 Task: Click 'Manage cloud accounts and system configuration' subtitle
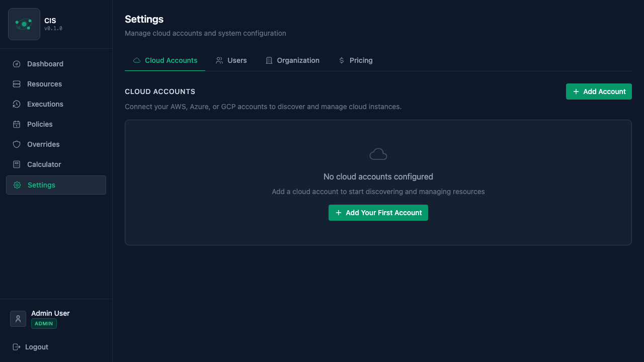pos(205,33)
